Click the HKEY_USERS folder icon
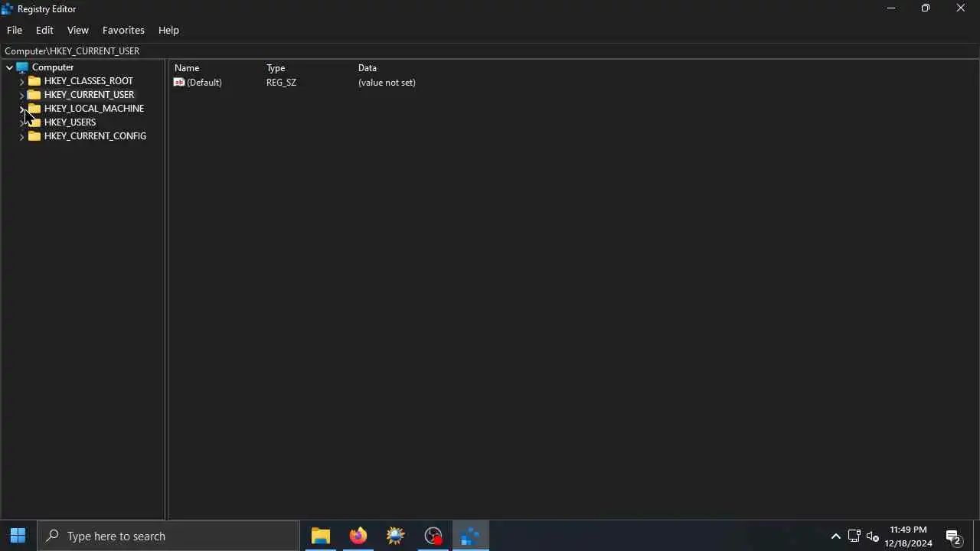 pyautogui.click(x=34, y=122)
